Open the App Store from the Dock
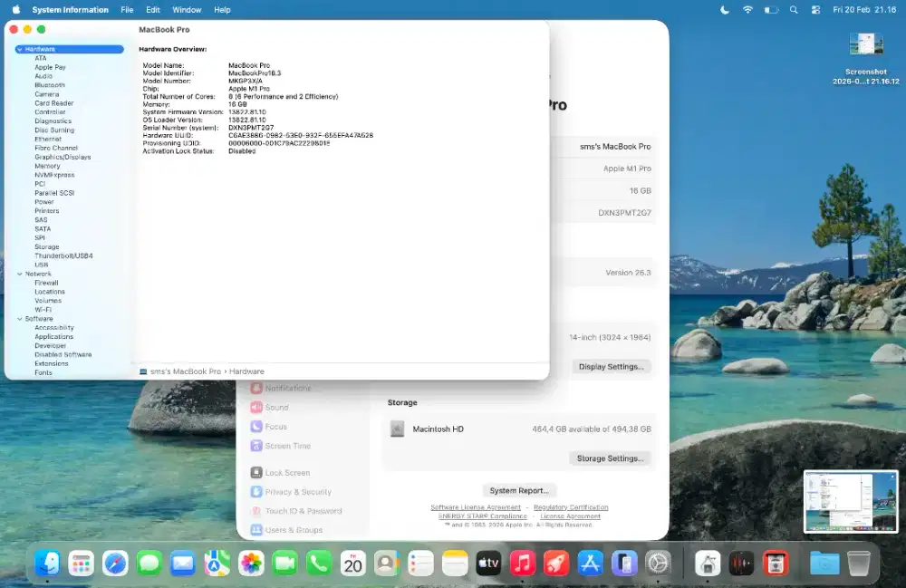This screenshot has height=588, width=906. click(x=590, y=564)
